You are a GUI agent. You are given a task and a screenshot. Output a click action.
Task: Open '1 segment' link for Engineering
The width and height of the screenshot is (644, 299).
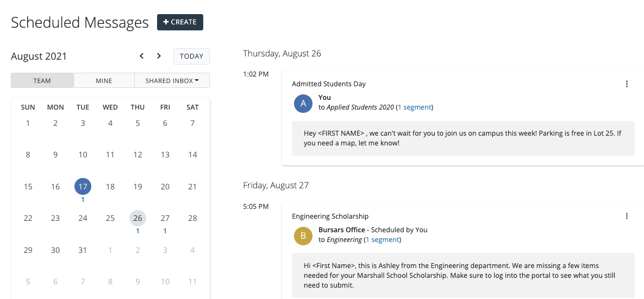tap(383, 239)
